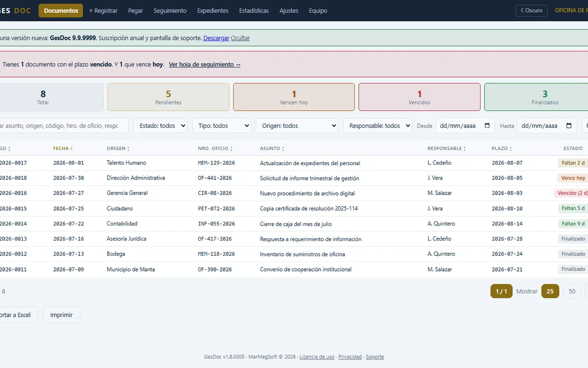
Task: Click the Vencido (2 d) status badge
Action: click(571, 193)
